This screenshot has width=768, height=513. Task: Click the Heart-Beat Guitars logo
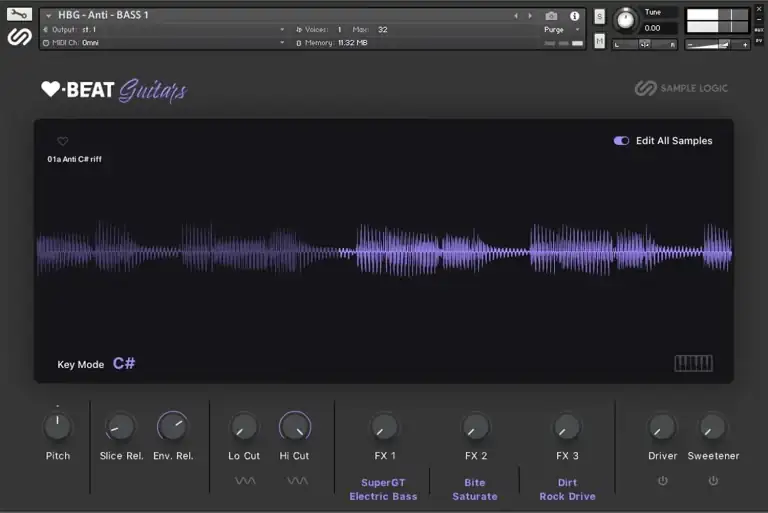pos(114,90)
